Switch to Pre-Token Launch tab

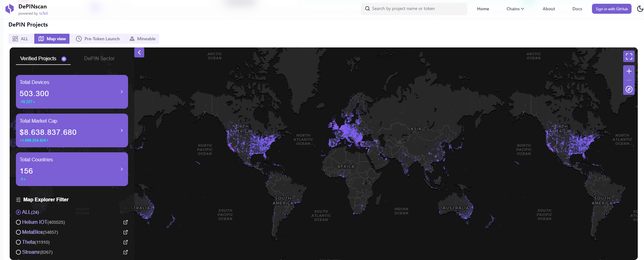98,39
